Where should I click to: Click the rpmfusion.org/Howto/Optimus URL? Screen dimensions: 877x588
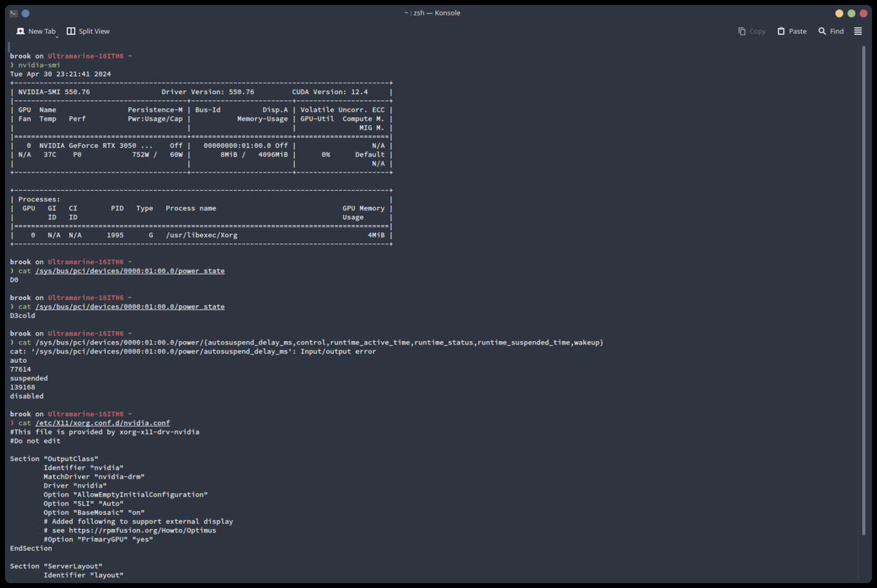[142, 530]
